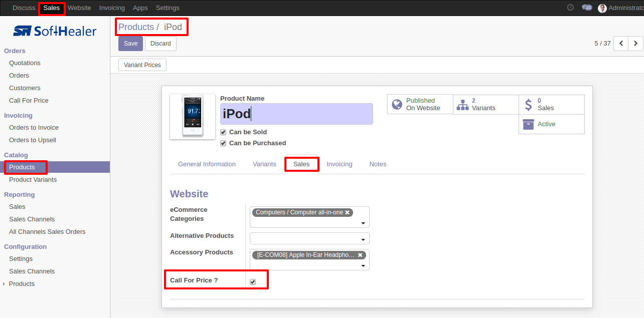Open Call For Price sidebar item

pyautogui.click(x=29, y=101)
